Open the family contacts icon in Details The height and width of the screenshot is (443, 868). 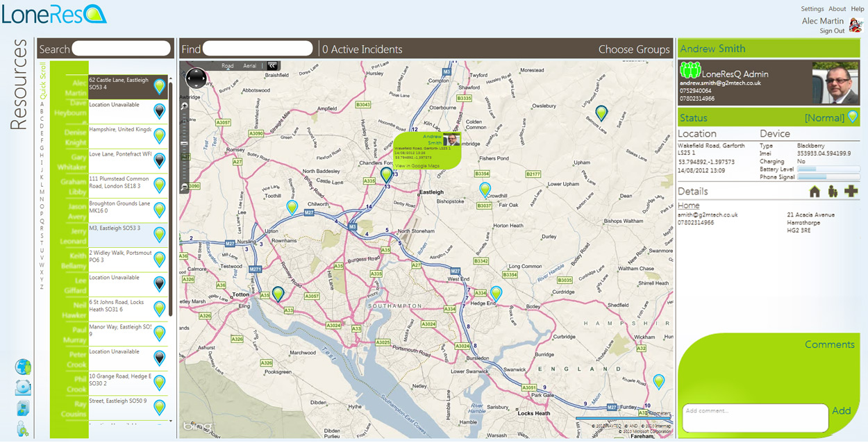832,192
